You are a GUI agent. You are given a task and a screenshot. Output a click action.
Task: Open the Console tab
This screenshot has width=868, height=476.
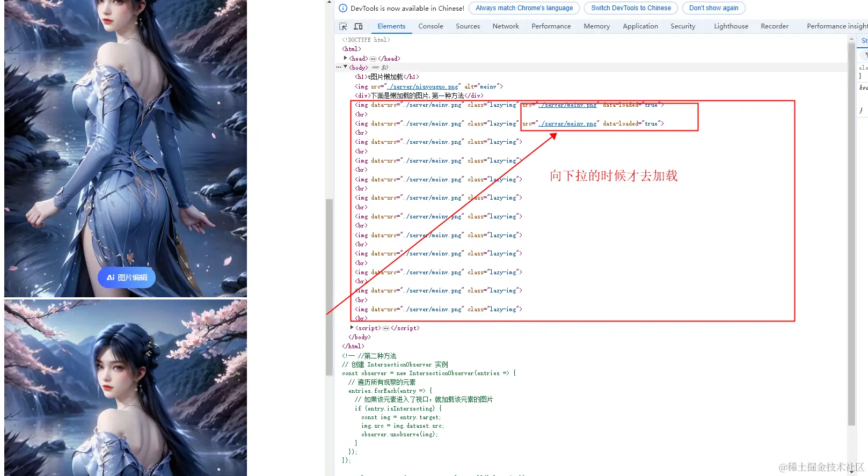tap(431, 26)
